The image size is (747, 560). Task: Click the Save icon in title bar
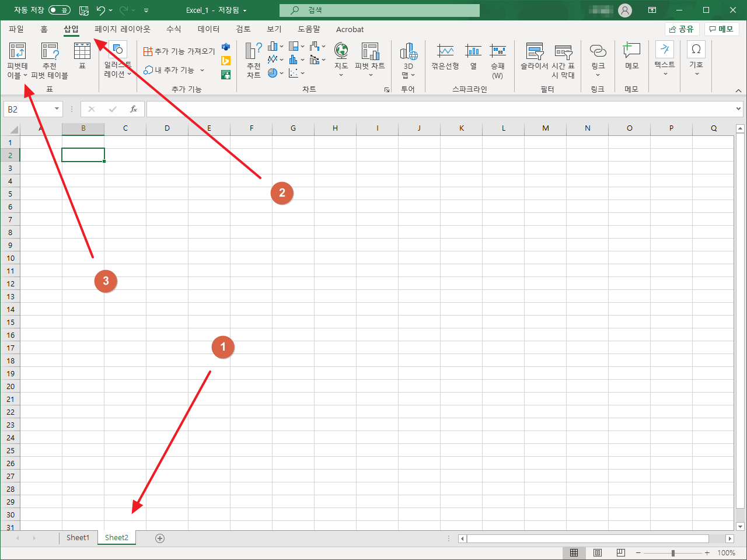pos(83,10)
